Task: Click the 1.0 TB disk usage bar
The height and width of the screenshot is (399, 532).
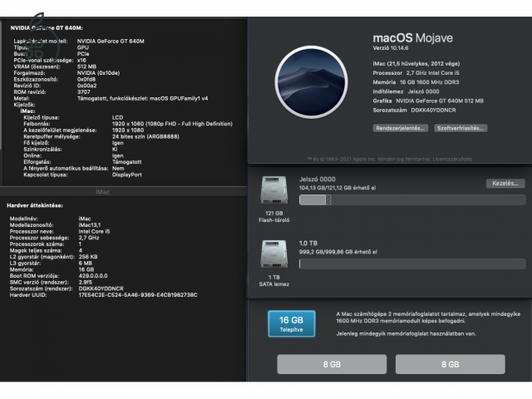Action: point(411,264)
